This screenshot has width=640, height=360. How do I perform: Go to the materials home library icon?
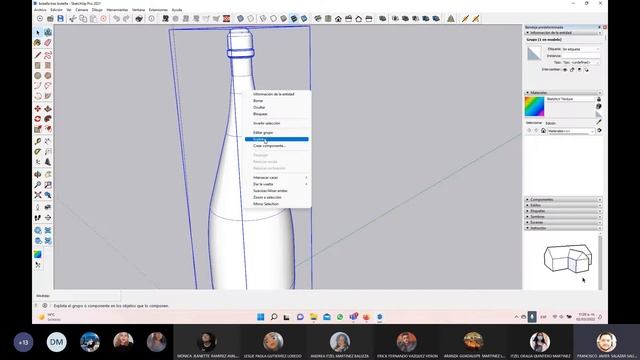point(543,131)
